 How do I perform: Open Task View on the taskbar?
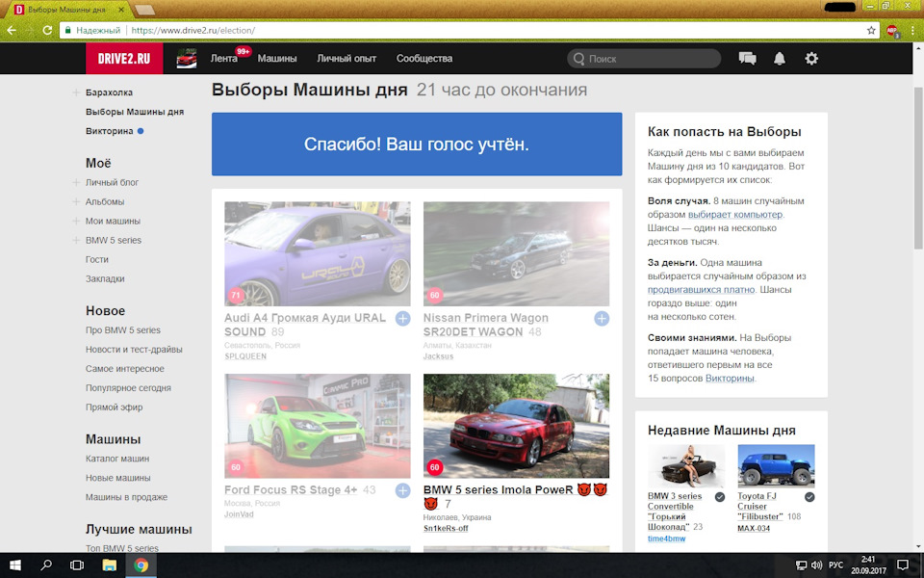(77, 565)
